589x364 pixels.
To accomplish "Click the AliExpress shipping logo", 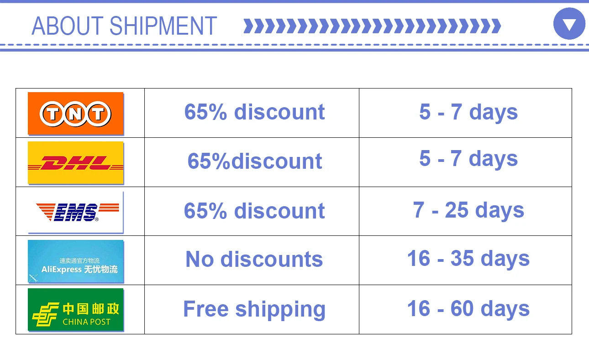I will [x=76, y=261].
